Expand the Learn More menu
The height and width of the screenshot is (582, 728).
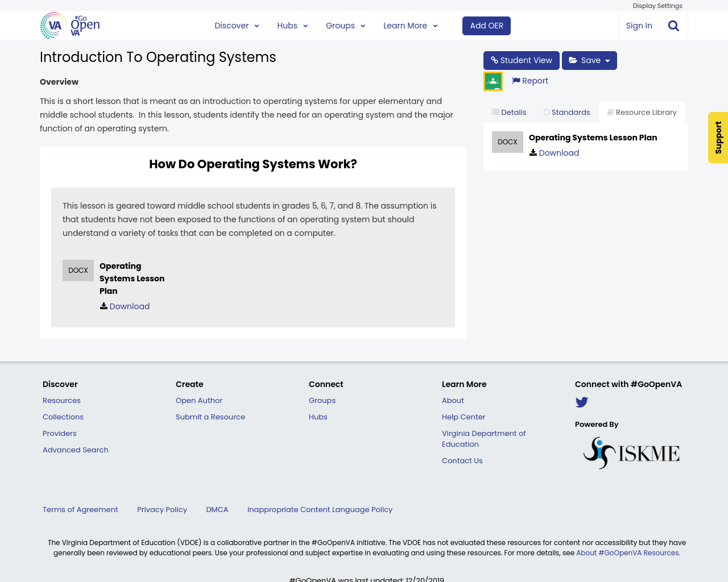click(410, 26)
